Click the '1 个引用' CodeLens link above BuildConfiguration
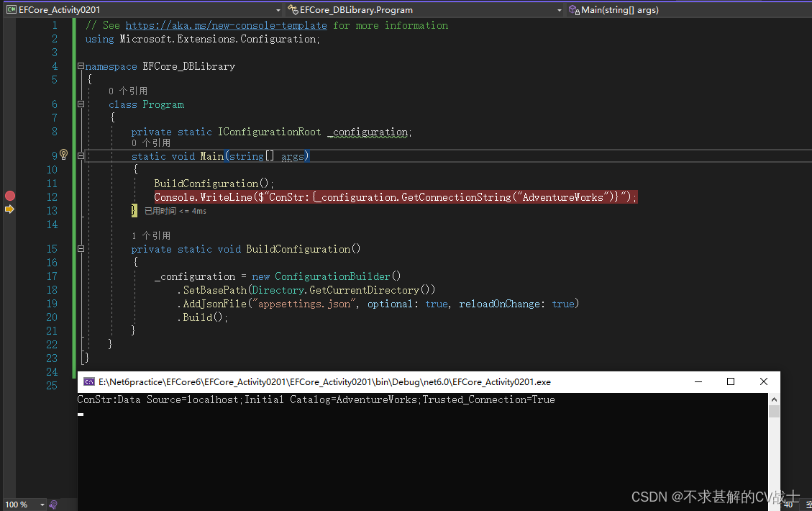The image size is (812, 511). pos(150,235)
